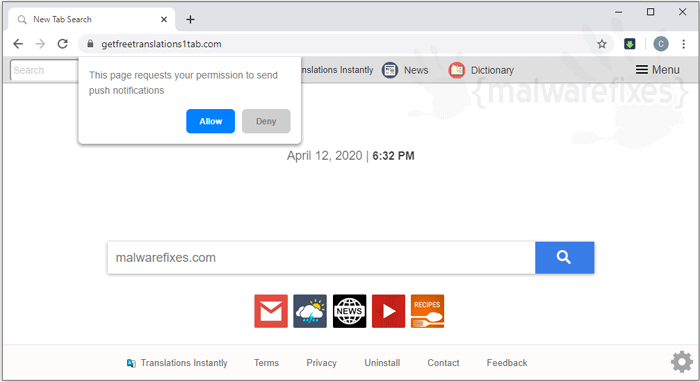700x382 pixels.
Task: Open the green download extension icon
Action: click(629, 44)
